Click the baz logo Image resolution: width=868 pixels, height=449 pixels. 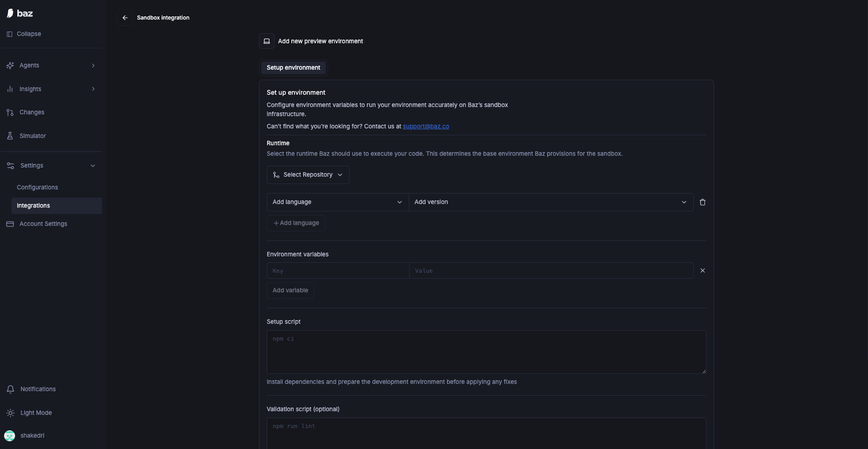pyautogui.click(x=20, y=13)
